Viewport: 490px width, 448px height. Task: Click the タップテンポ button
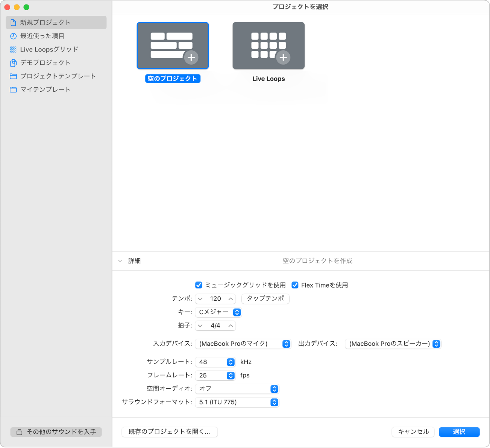tap(265, 298)
